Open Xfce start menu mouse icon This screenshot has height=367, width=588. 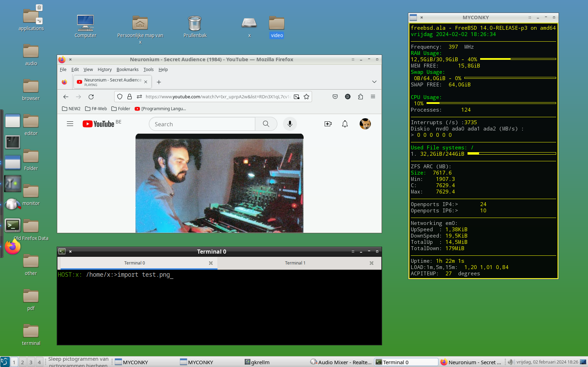(5, 362)
